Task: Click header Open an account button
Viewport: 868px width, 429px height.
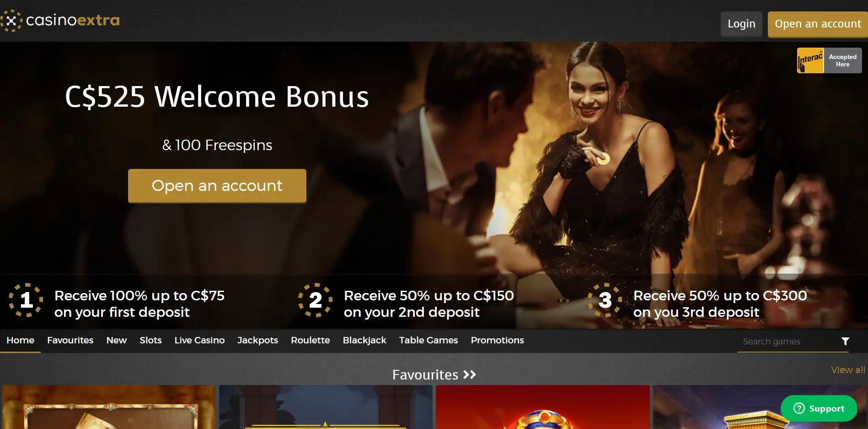Action: tap(818, 24)
